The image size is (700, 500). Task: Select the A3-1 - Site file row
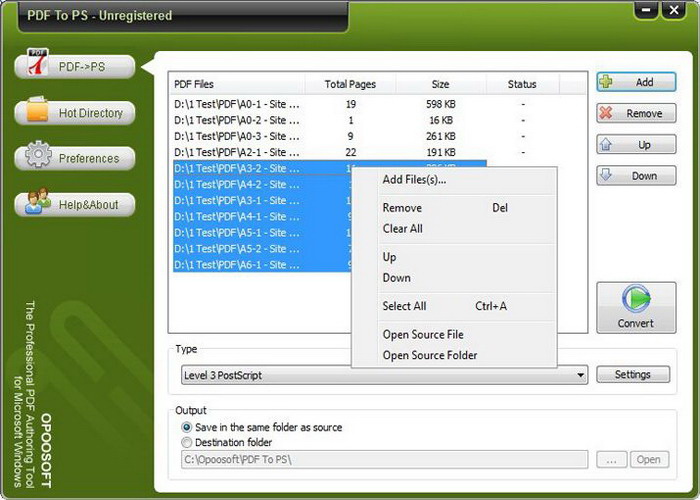click(262, 201)
